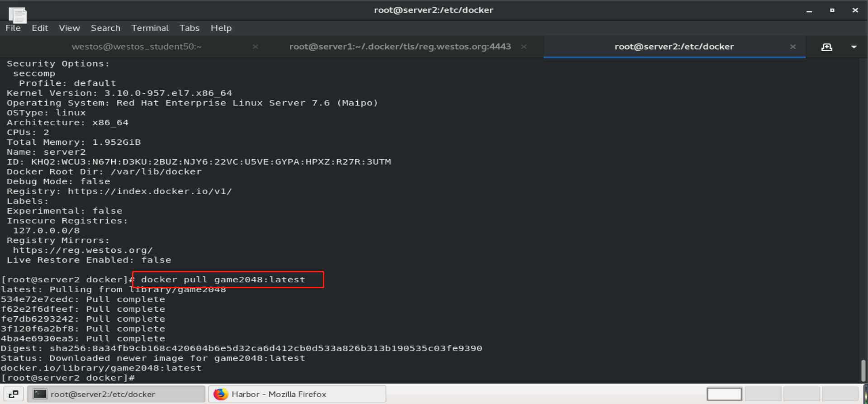
Task: Click the 'Status: Downloaded newer image' line
Action: pyautogui.click(x=153, y=358)
